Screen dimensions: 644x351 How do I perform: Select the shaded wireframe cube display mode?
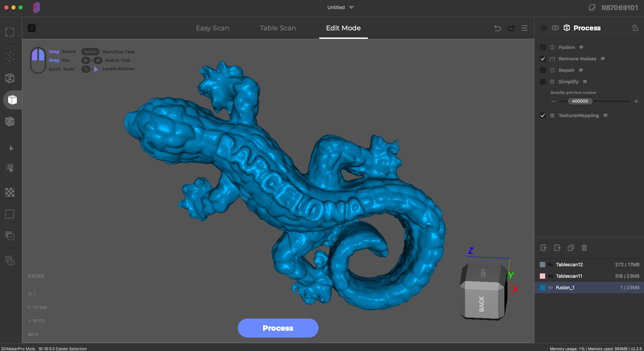[x=10, y=121]
